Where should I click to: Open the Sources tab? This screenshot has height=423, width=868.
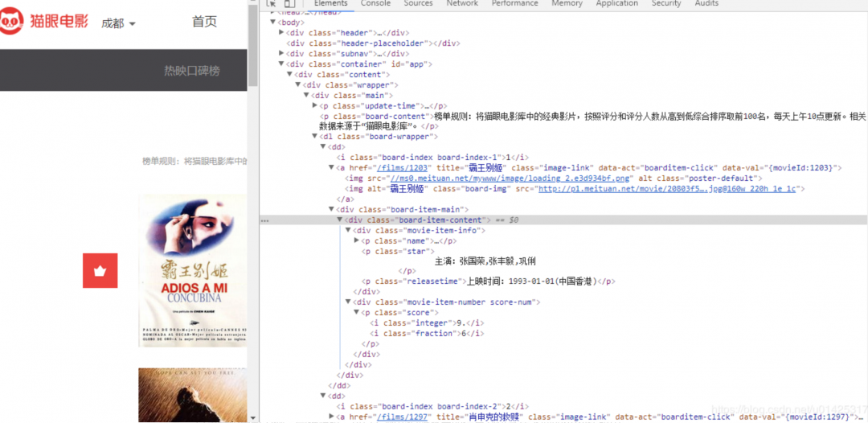(418, 3)
